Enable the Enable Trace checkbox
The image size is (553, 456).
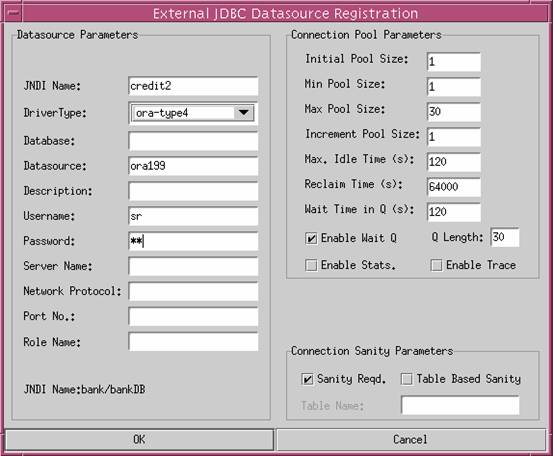coord(436,265)
